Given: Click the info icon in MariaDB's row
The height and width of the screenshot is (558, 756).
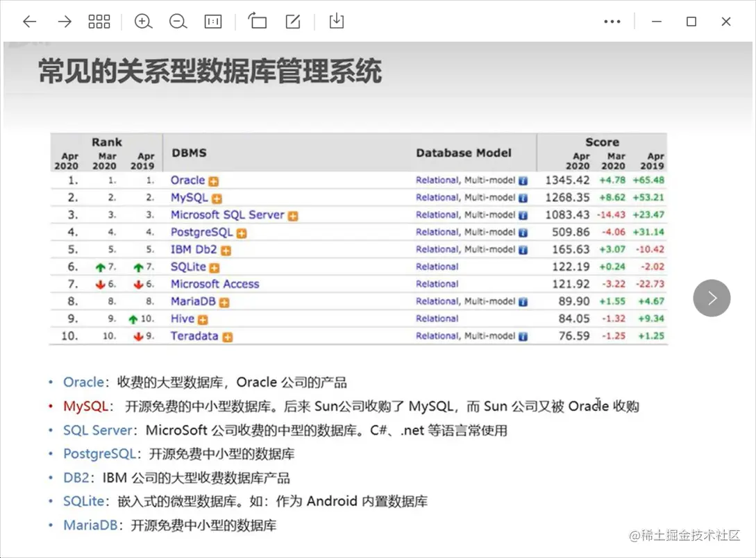Looking at the screenshot, I should tap(523, 303).
